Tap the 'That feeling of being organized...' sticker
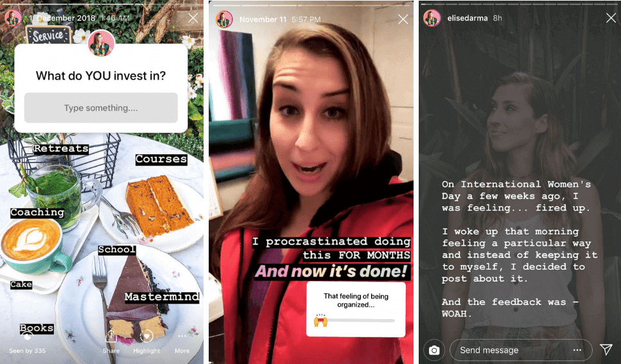621x364 pixels. click(356, 309)
